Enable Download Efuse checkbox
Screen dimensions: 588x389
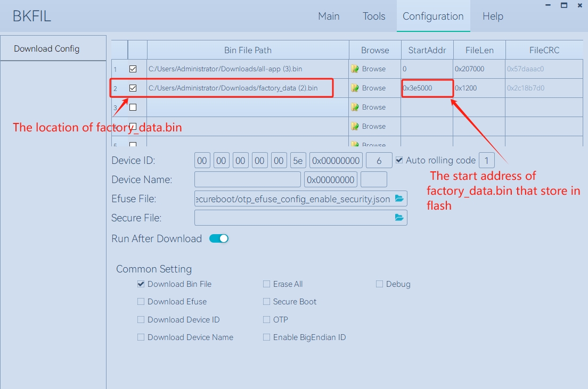tap(141, 302)
